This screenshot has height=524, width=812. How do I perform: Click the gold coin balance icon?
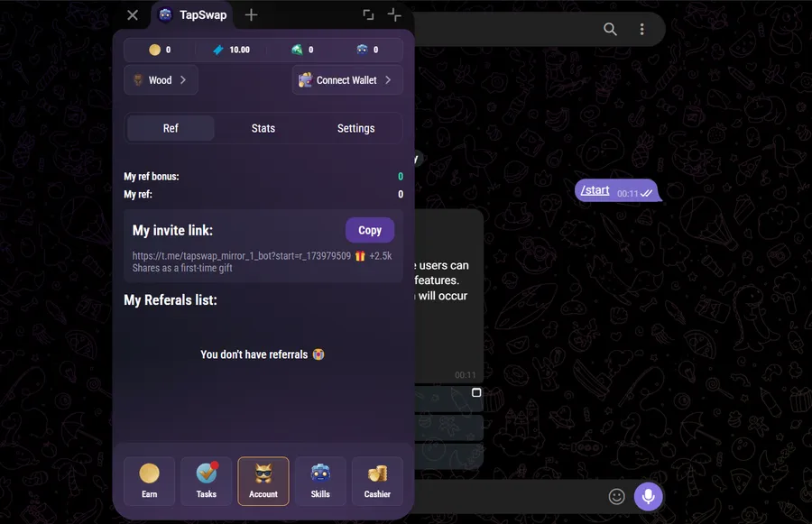point(155,50)
